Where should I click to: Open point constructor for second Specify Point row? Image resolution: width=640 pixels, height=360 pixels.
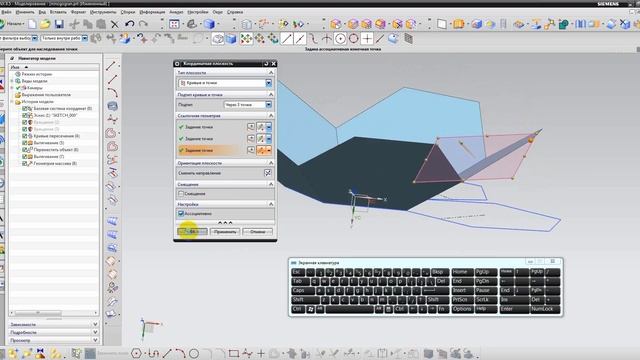click(x=251, y=138)
